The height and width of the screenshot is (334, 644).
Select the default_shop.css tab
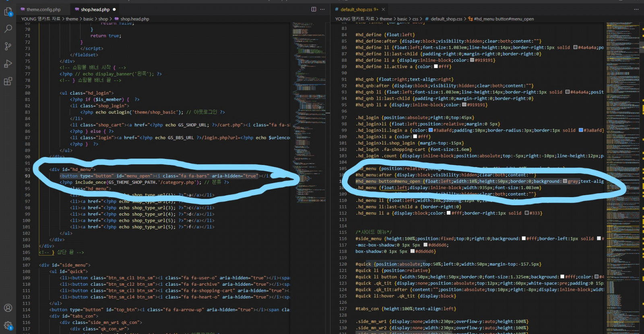click(x=359, y=9)
